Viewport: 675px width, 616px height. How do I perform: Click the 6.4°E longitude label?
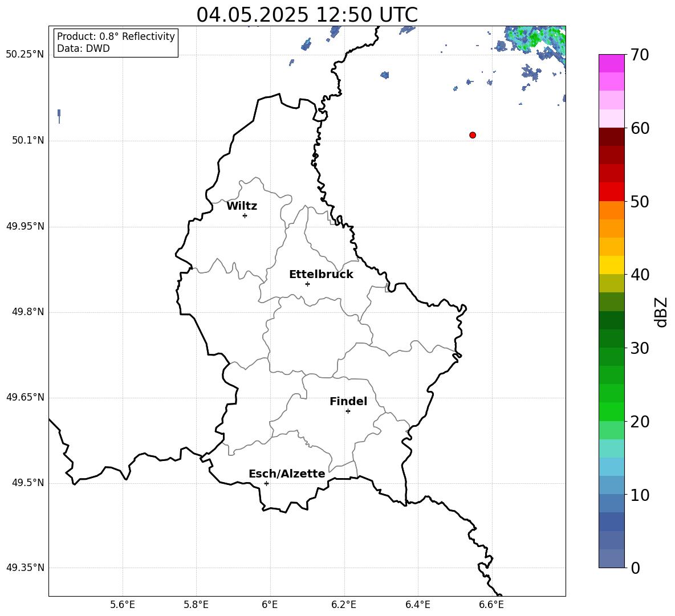click(417, 605)
